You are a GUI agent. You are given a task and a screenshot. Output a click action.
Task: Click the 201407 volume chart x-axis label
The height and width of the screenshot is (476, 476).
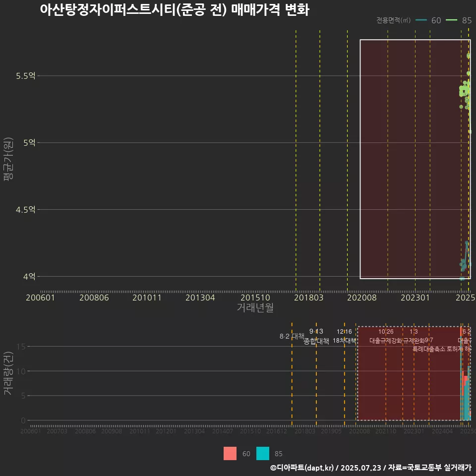coord(222,431)
